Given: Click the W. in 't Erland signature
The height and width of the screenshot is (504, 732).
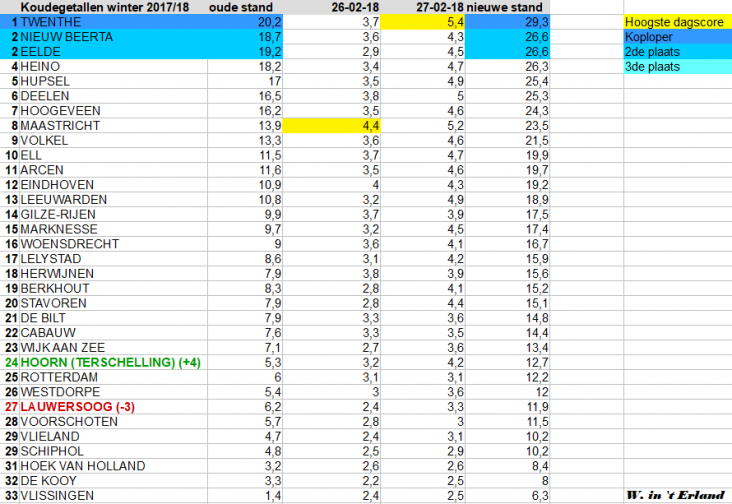Looking at the screenshot, I should pyautogui.click(x=674, y=495).
